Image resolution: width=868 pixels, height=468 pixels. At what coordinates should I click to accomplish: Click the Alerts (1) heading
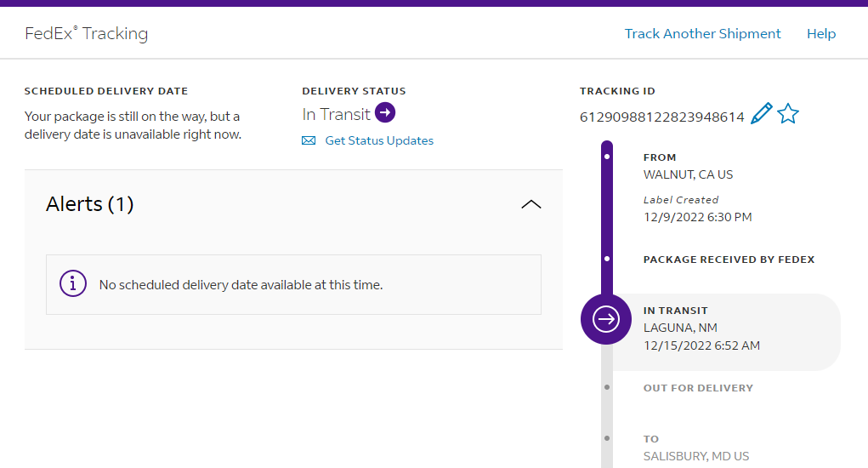tap(89, 204)
